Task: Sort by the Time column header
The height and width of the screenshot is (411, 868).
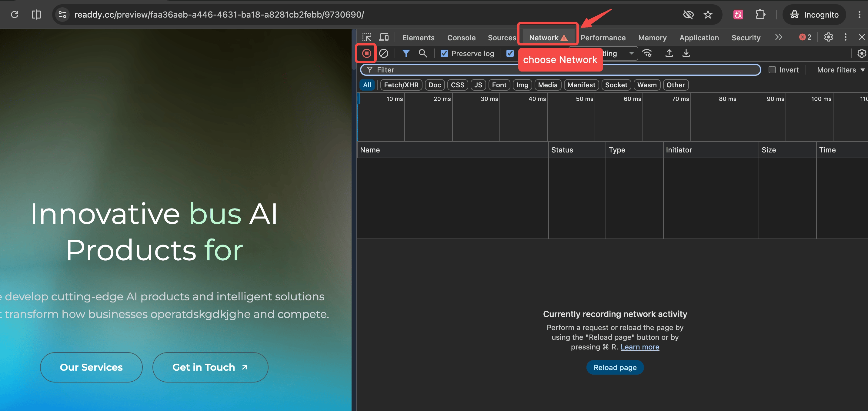Action: pos(842,150)
